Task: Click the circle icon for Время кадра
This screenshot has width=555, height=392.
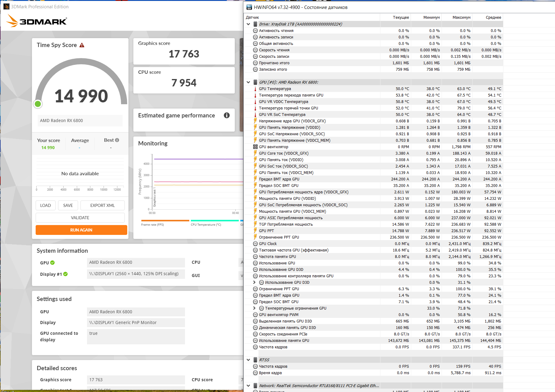Action: pyautogui.click(x=255, y=373)
